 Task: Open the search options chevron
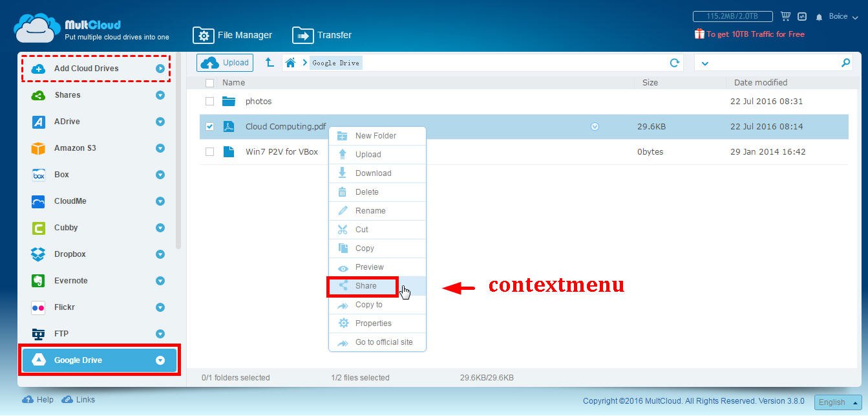coord(704,63)
